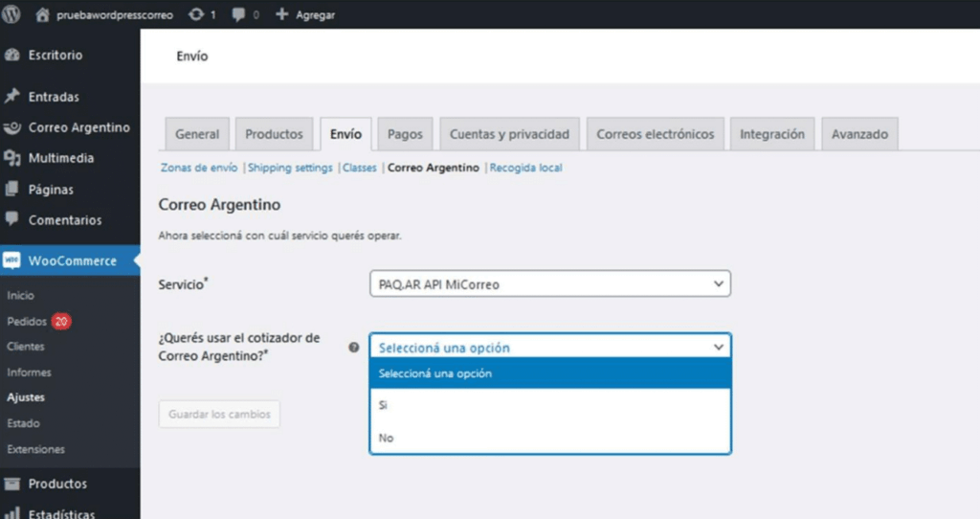Click the plus icon next to Agregar
The image size is (980, 519).
click(282, 14)
